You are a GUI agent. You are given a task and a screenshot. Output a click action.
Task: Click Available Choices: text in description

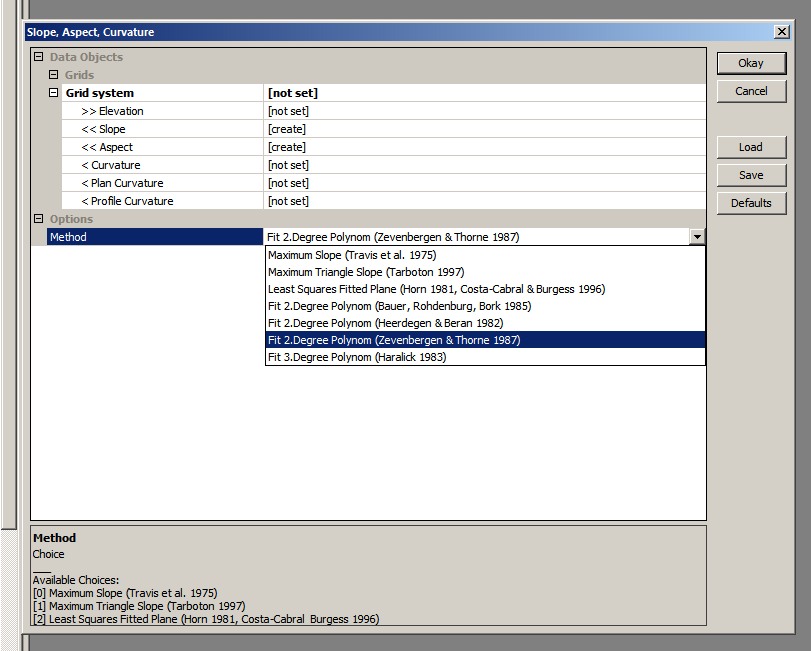pyautogui.click(x=76, y=580)
